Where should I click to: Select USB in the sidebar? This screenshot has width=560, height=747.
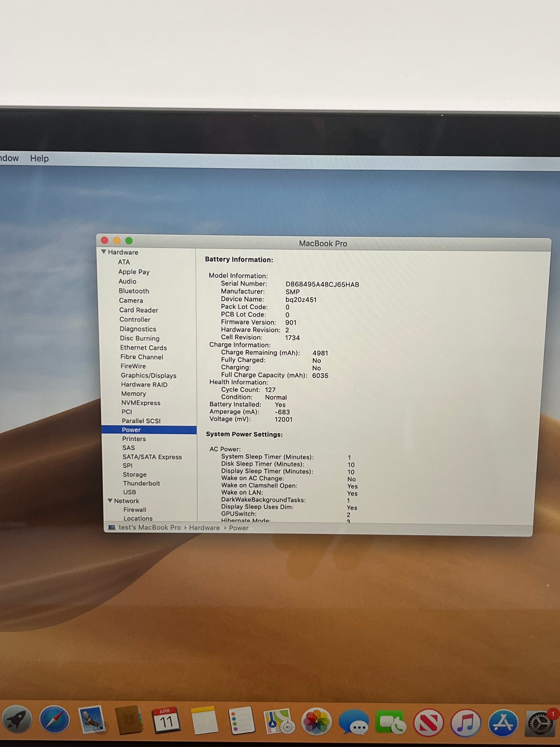point(129,492)
